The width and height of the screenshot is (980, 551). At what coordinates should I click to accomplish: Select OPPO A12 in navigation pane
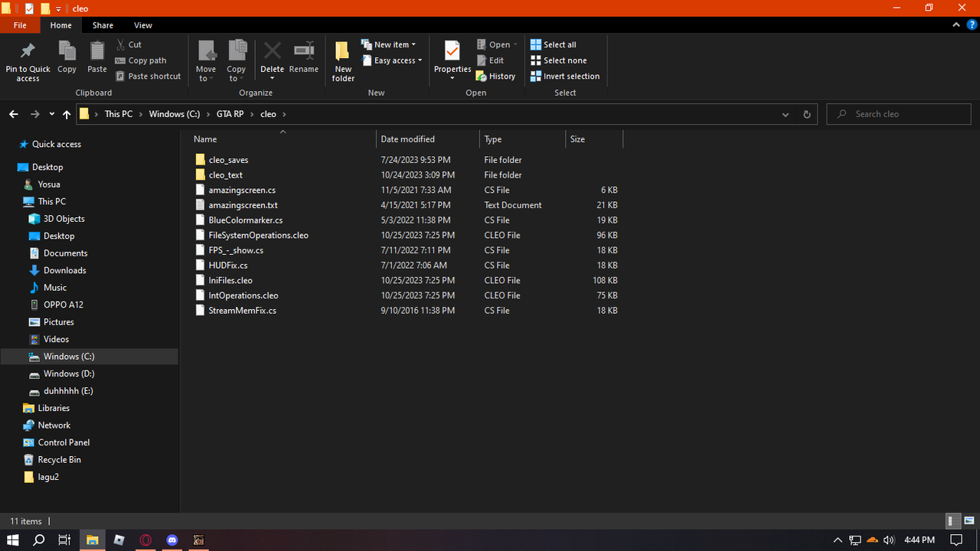click(x=64, y=305)
